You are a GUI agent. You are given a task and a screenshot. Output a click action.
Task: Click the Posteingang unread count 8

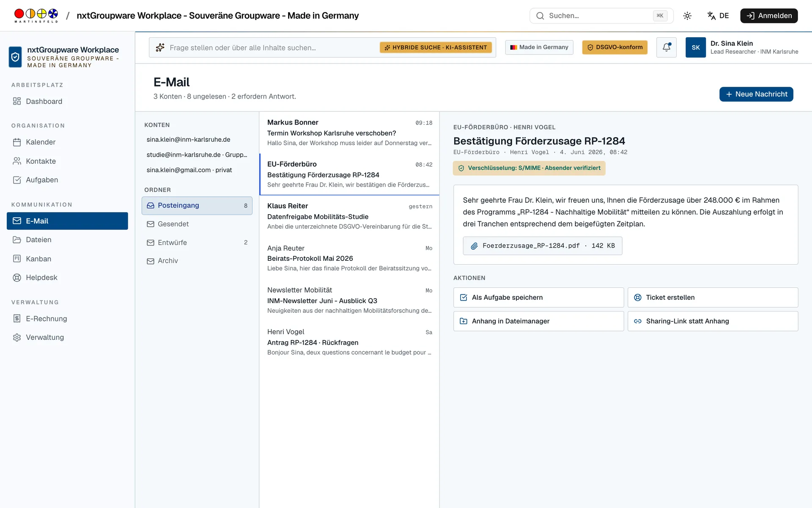pos(246,206)
